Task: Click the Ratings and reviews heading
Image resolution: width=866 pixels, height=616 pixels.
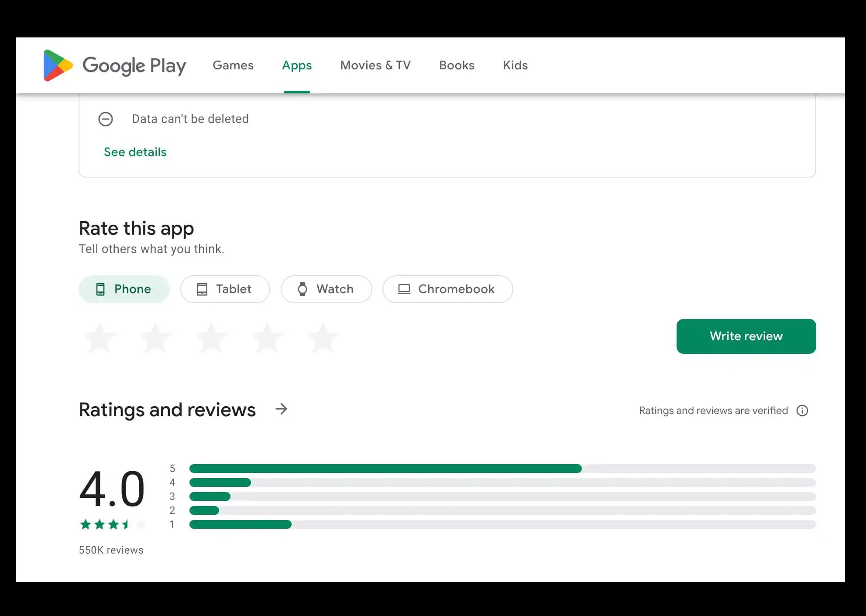Action: point(167,410)
